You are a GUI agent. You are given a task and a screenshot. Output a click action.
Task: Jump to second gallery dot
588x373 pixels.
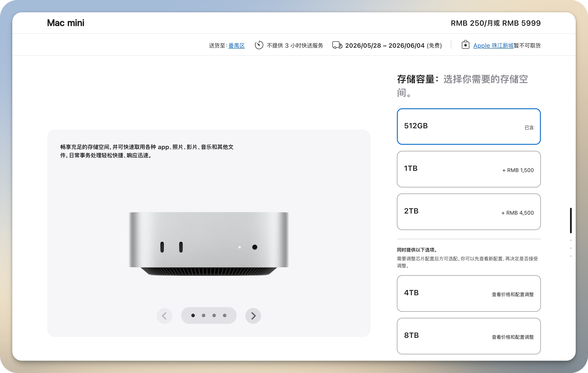203,316
